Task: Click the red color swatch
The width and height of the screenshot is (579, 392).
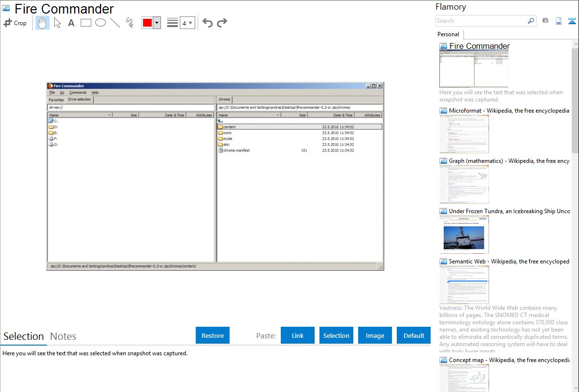Action: (147, 23)
